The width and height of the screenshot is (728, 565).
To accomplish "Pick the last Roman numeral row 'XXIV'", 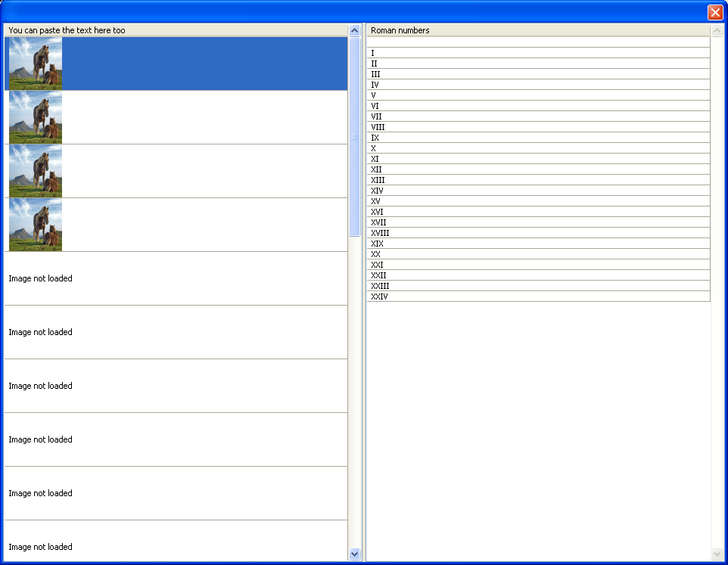I will point(538,296).
